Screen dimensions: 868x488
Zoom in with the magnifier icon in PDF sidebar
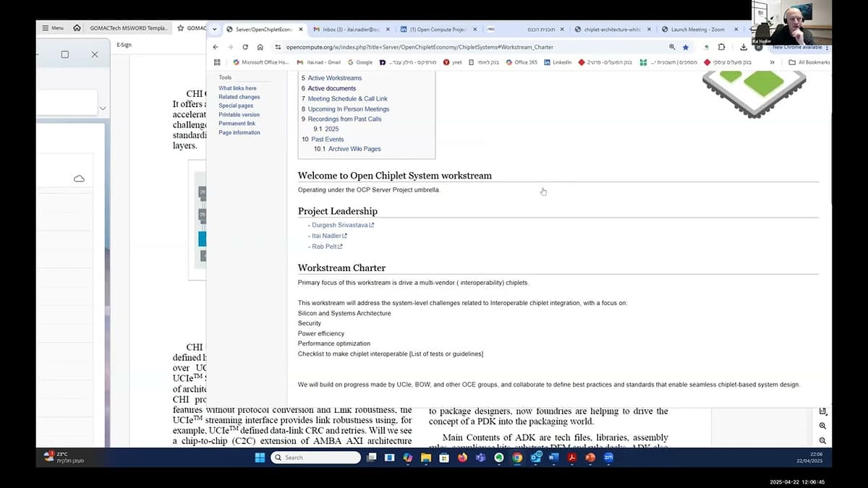[822, 426]
